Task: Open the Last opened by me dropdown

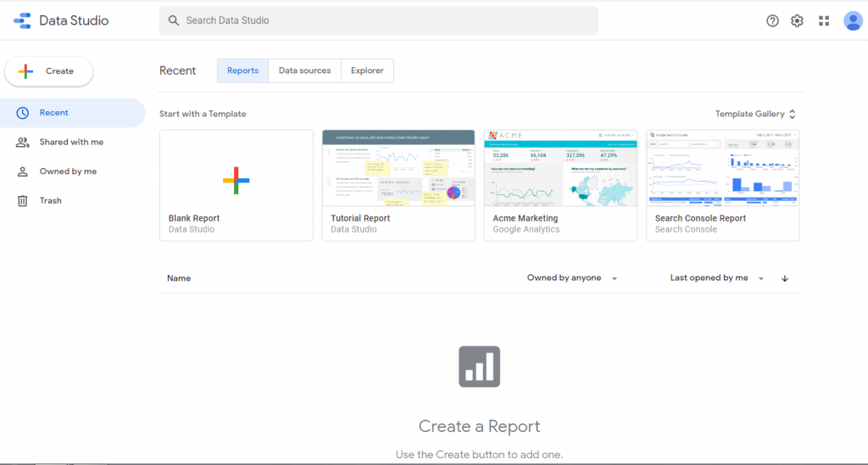Action: click(717, 277)
